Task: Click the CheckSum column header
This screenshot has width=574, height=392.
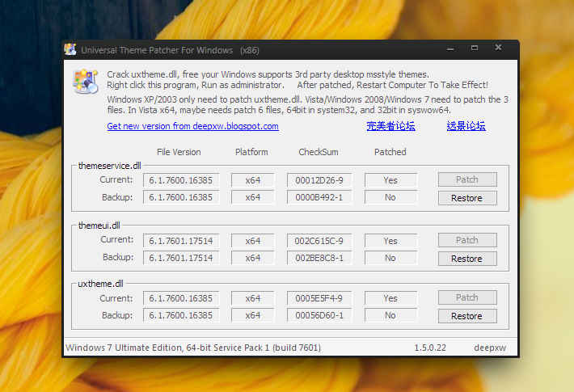Action: tap(319, 152)
